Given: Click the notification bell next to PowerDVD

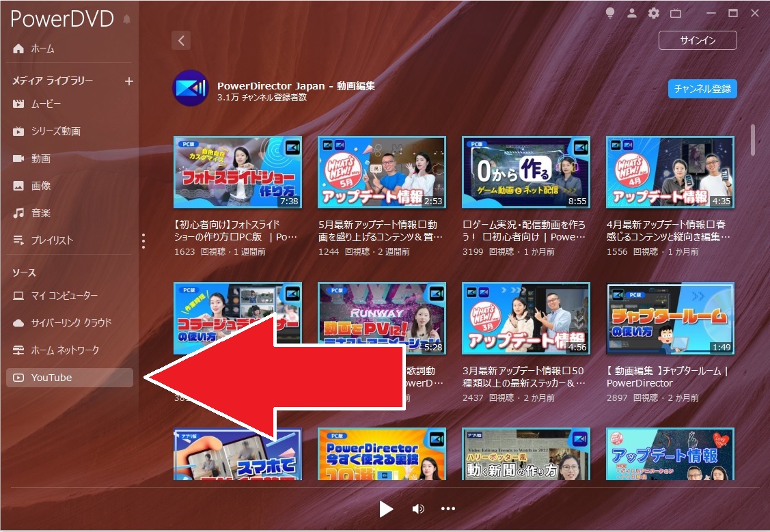Looking at the screenshot, I should coord(126,20).
